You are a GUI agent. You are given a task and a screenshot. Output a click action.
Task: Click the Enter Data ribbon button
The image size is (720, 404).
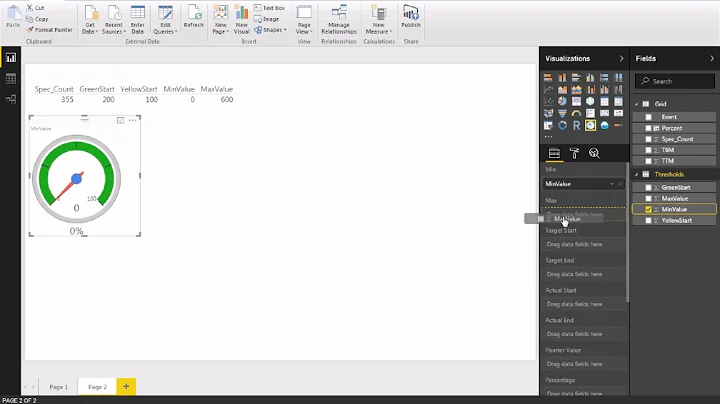138,19
